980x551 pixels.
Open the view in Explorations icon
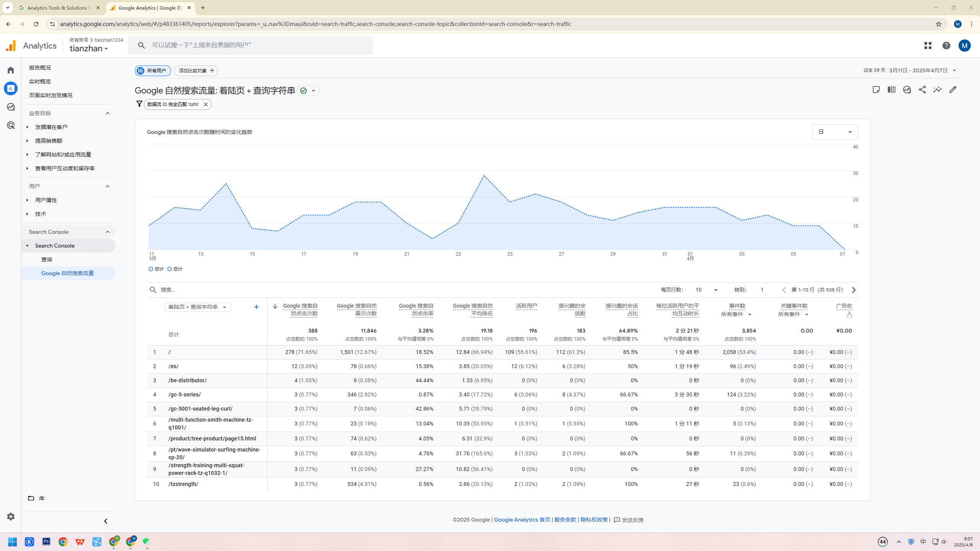907,90
